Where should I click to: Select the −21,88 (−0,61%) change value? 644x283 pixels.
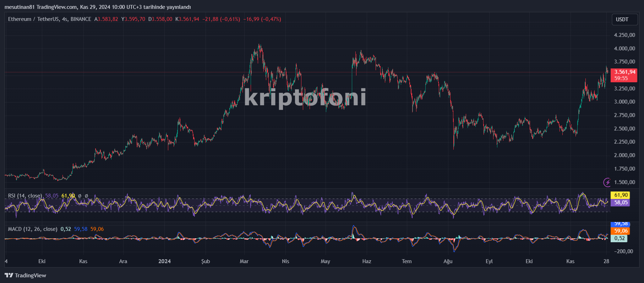[x=221, y=19]
